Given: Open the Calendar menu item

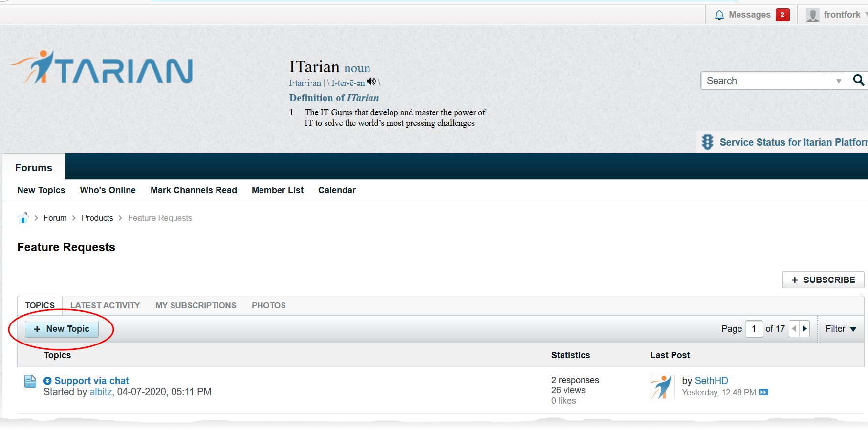Looking at the screenshot, I should 337,190.
